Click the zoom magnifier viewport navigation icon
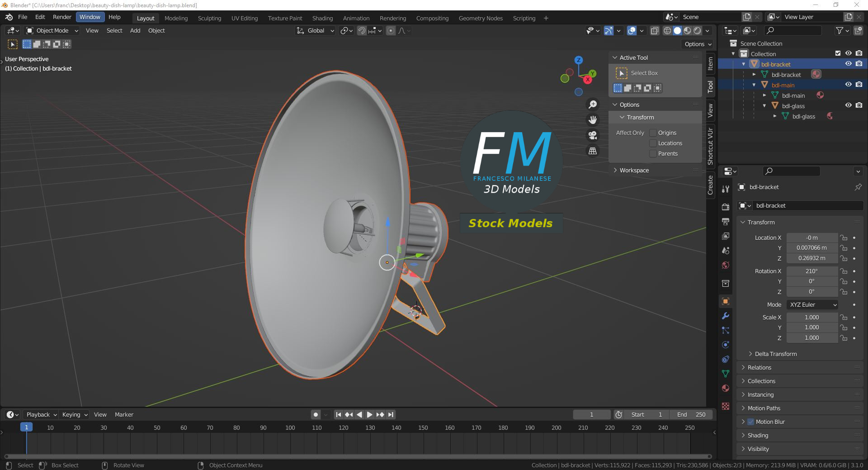 [x=593, y=104]
